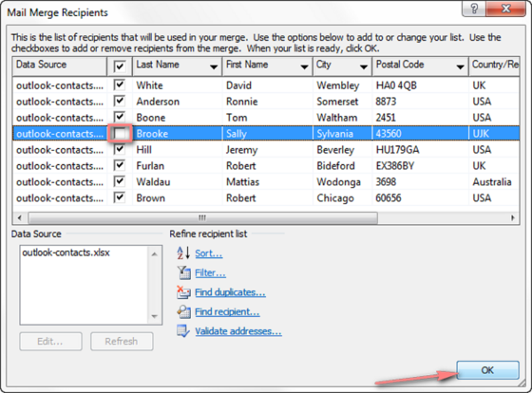Viewport: 532px width, 393px height.
Task: Open the City column dropdown arrow
Action: tap(364, 67)
